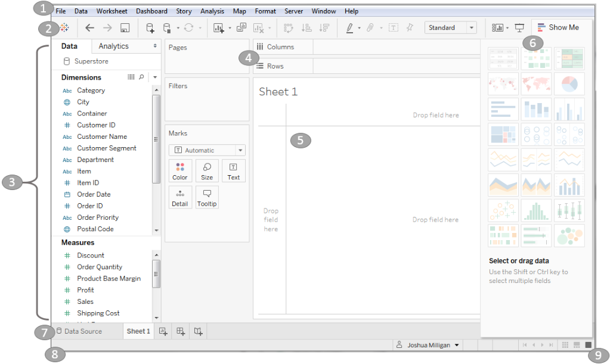Click the Presentation mode icon
Screen dimensions: 610x364
click(x=519, y=27)
